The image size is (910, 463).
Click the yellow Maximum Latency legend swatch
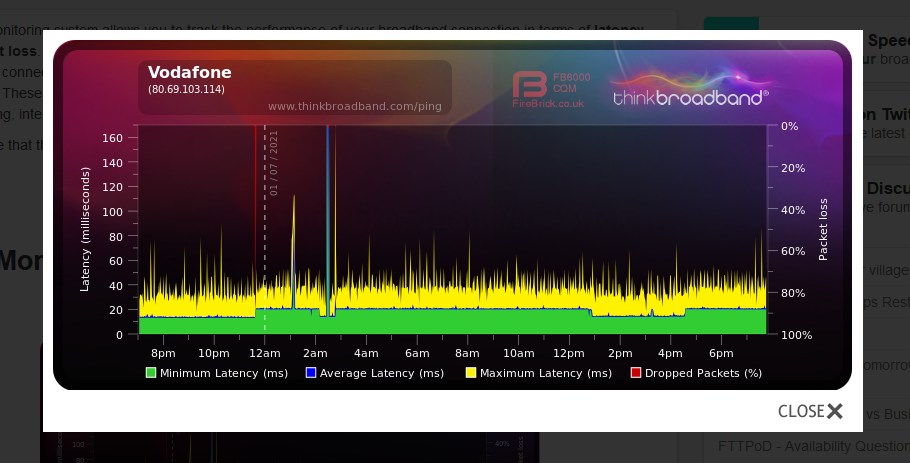(471, 372)
